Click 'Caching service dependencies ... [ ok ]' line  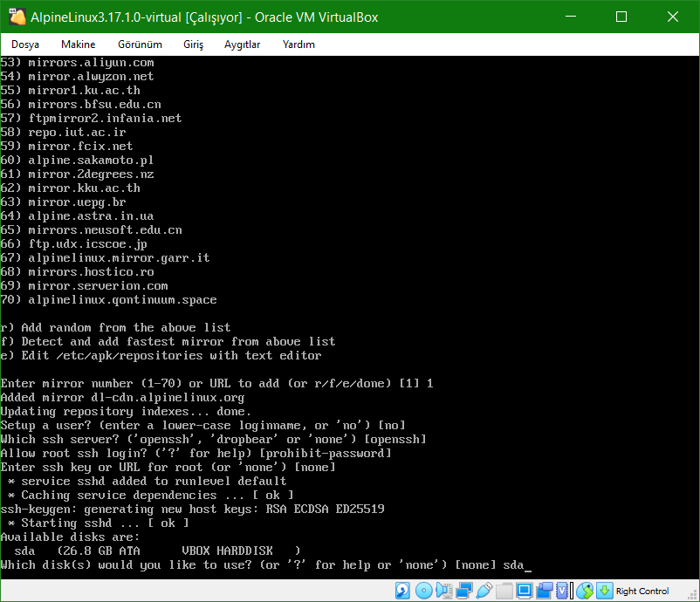click(x=150, y=496)
